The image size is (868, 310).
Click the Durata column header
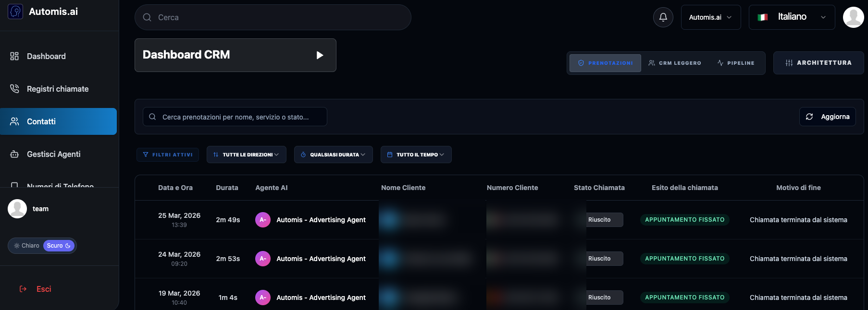click(x=227, y=188)
